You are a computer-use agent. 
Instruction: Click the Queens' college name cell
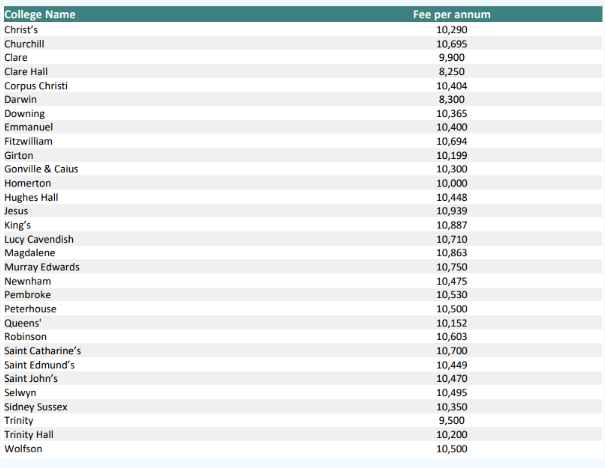[22, 323]
